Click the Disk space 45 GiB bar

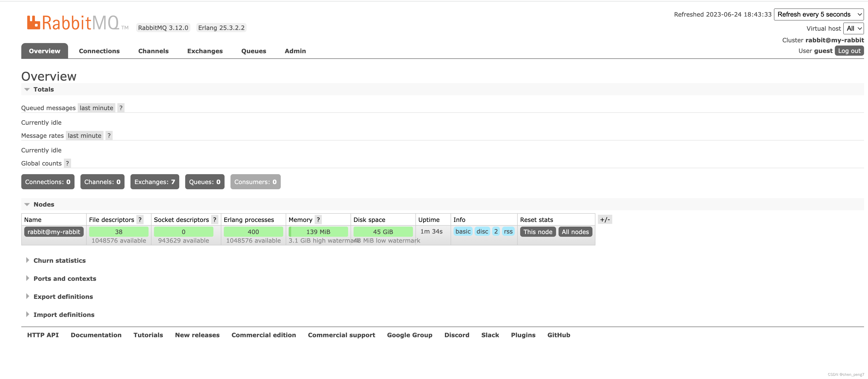point(383,232)
